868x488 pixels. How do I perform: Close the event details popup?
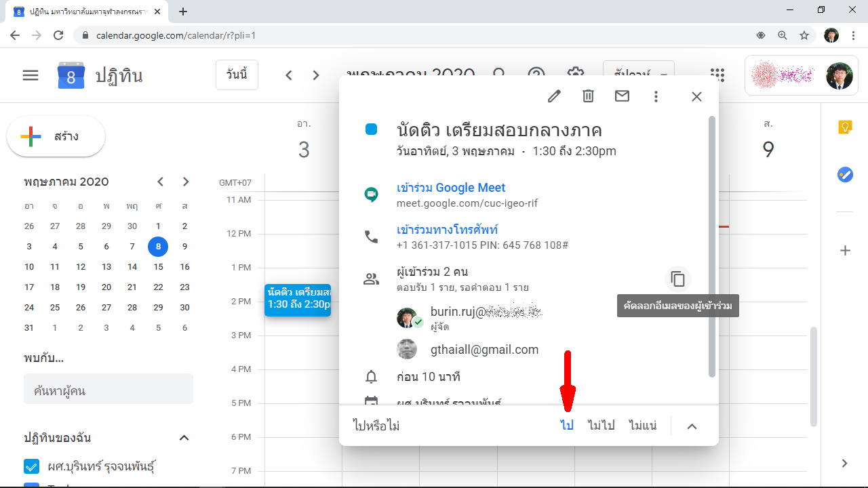(x=696, y=96)
